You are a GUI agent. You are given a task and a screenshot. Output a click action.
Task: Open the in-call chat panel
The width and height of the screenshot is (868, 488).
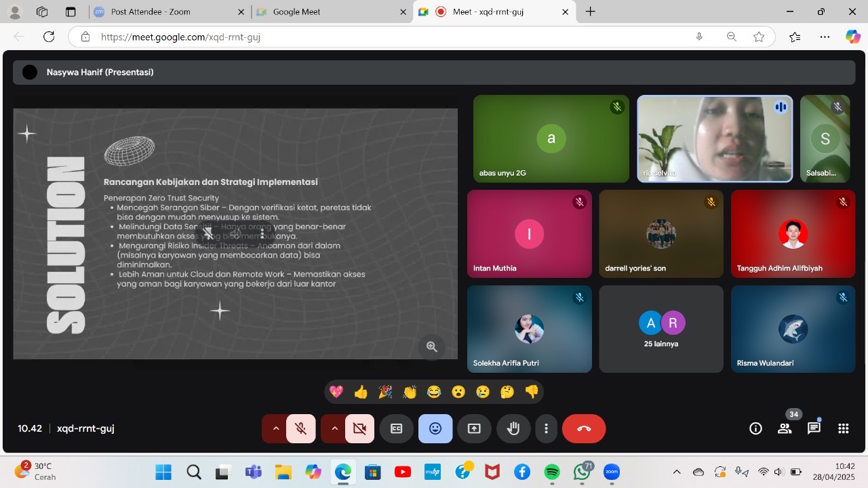coord(814,428)
